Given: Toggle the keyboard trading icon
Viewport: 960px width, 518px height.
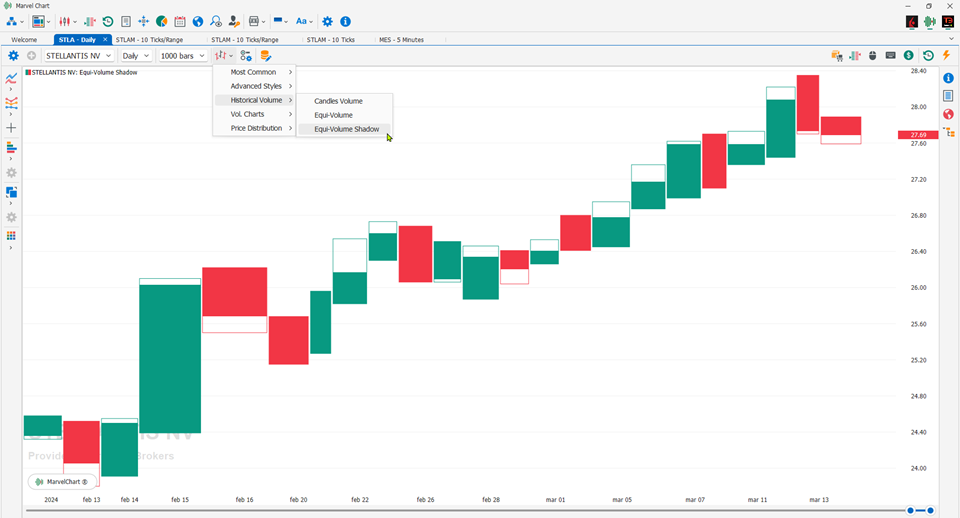Looking at the screenshot, I should click(890, 56).
